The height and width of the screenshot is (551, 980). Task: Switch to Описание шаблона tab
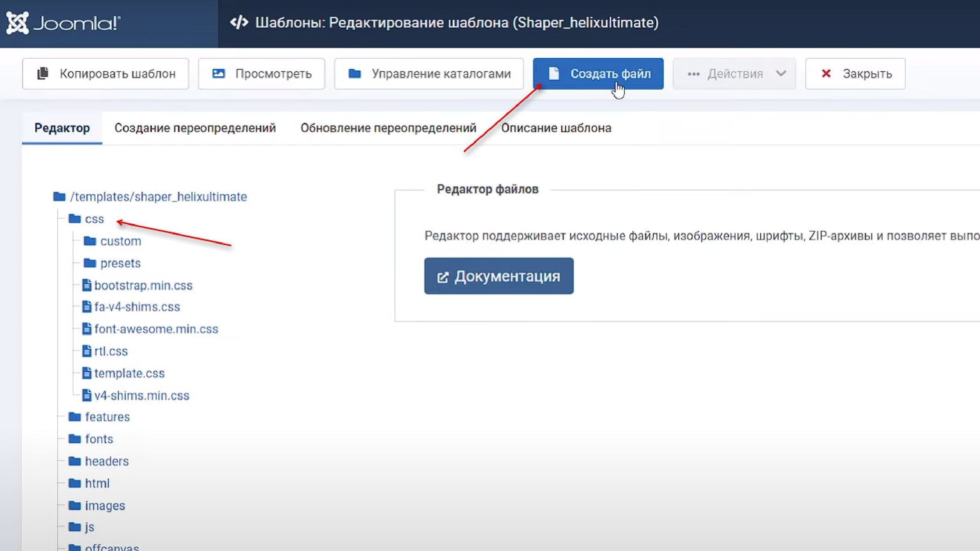tap(556, 128)
